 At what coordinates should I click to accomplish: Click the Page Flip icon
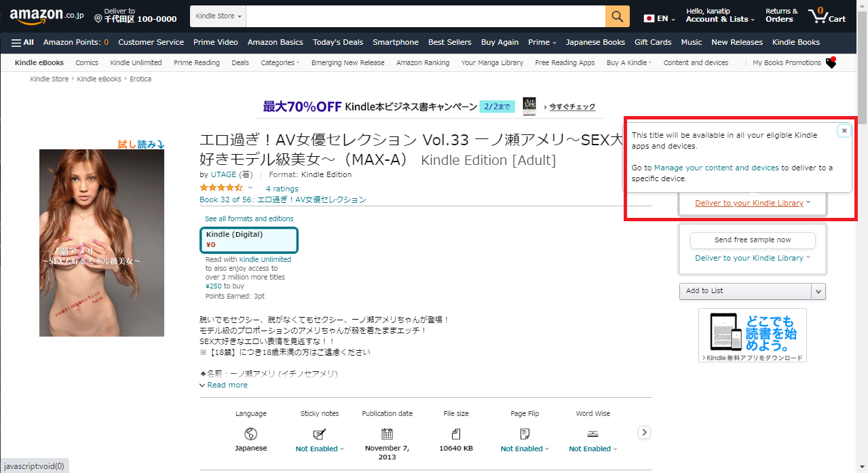pyautogui.click(x=524, y=434)
